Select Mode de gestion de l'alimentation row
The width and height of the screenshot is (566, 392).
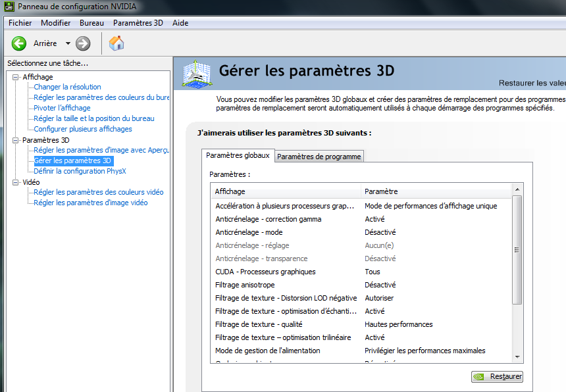tap(267, 351)
